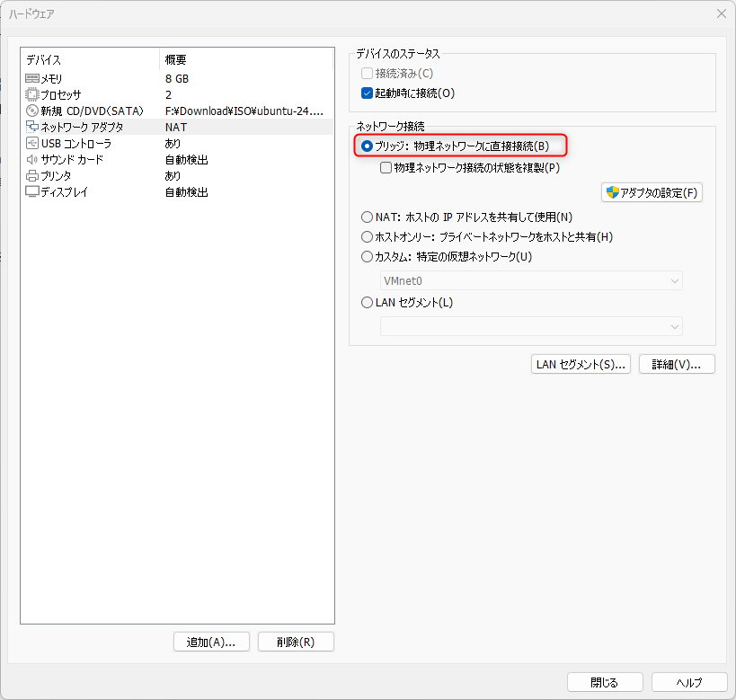Select カスタム: 特定の仮想ネットワーク radio
Image resolution: width=736 pixels, height=700 pixels.
[x=367, y=256]
